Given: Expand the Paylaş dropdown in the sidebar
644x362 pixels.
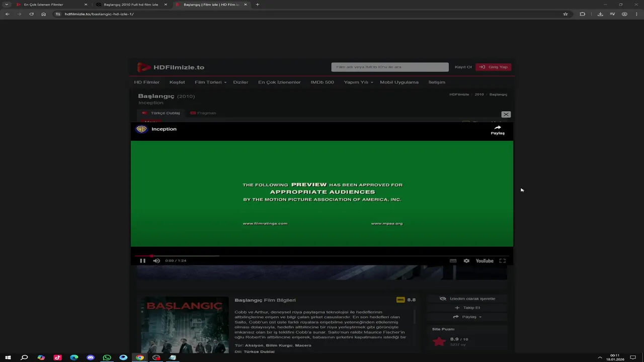Looking at the screenshot, I should (x=467, y=317).
